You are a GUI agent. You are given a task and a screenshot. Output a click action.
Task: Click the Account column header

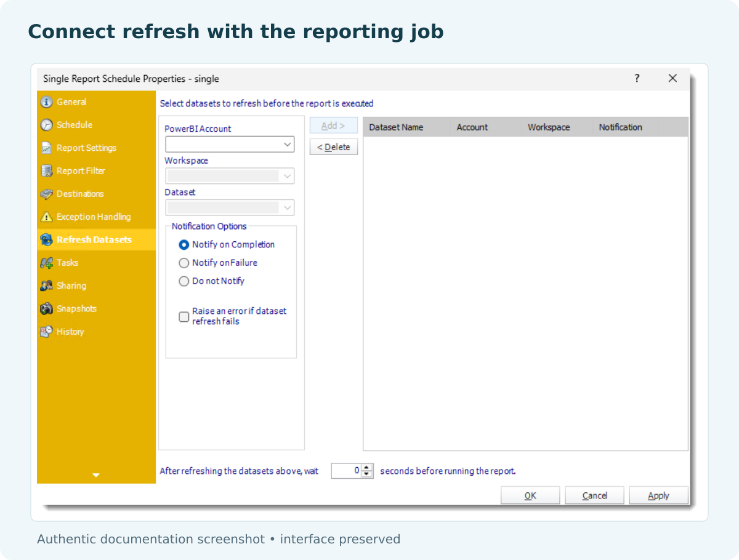pos(486,127)
